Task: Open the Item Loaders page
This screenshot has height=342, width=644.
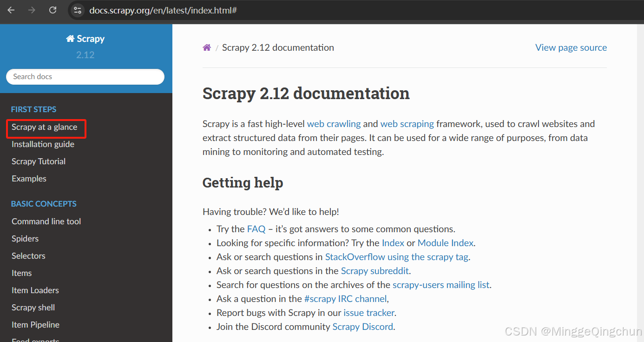Action: point(35,290)
